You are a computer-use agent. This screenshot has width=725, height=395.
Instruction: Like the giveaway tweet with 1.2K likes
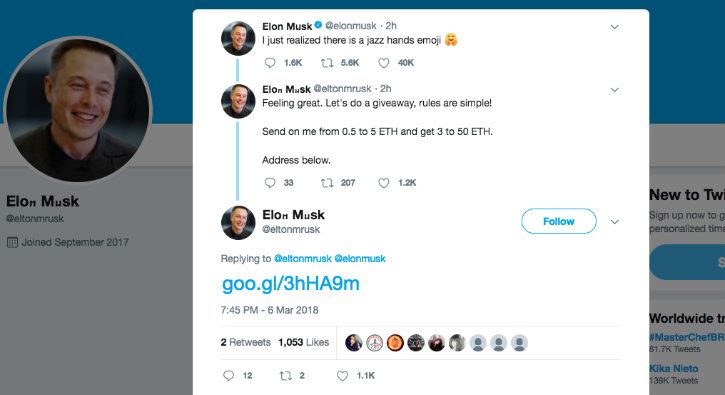click(x=384, y=183)
